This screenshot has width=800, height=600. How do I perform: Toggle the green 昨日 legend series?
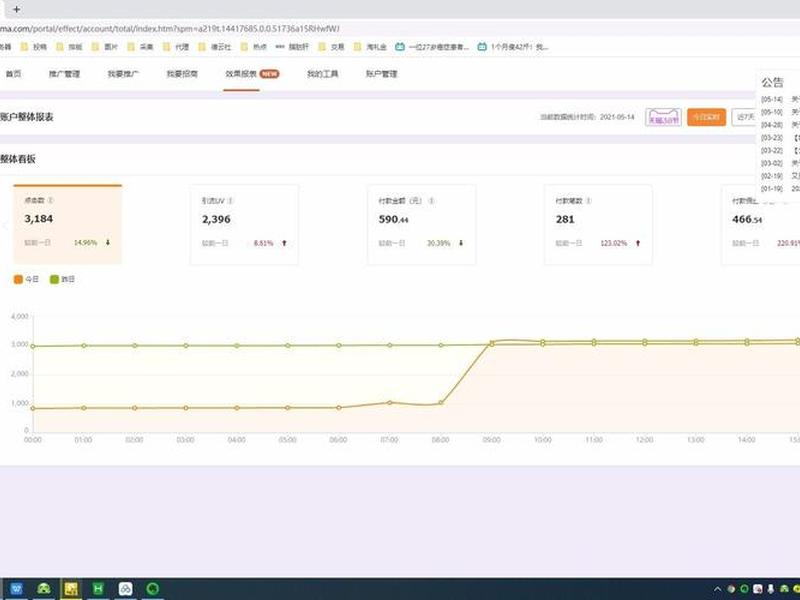62,279
